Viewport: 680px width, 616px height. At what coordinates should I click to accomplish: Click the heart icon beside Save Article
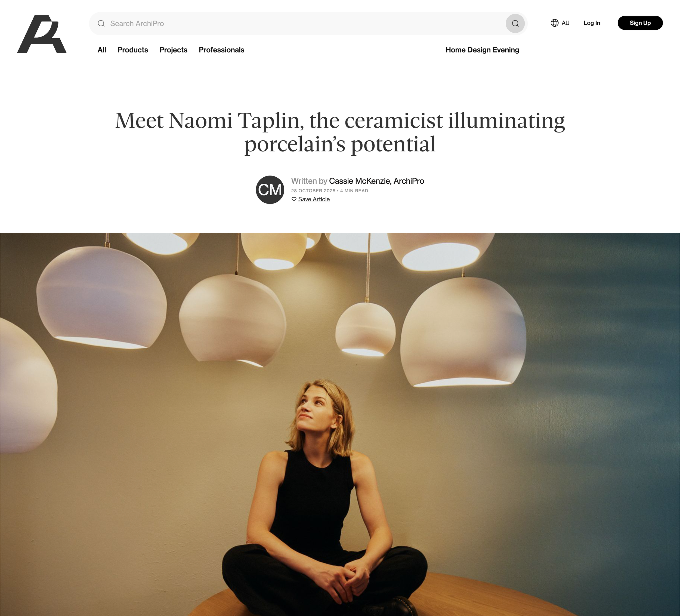click(294, 199)
